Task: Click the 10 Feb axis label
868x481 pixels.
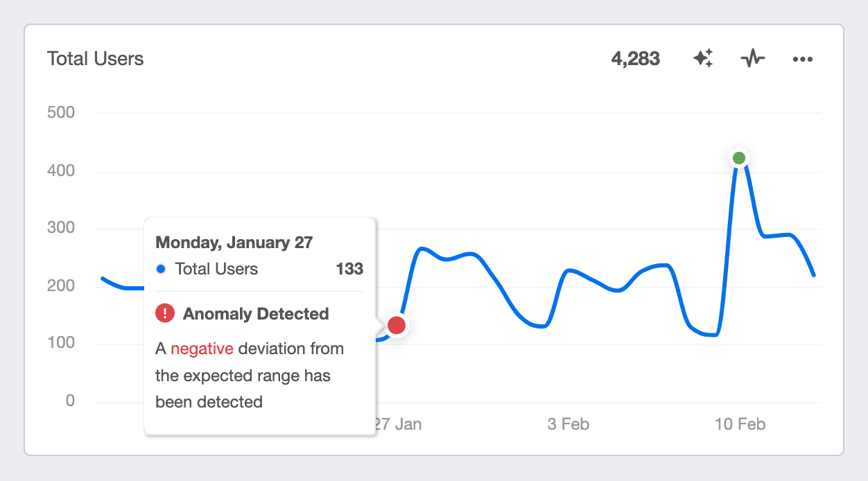Action: [740, 423]
